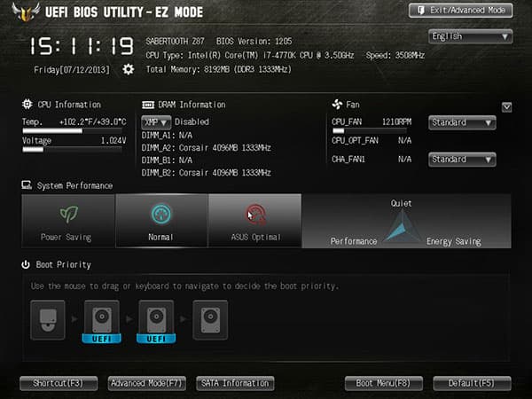Image resolution: width=532 pixels, height=399 pixels.
Task: Click the Energy Saving label
Action: click(454, 241)
